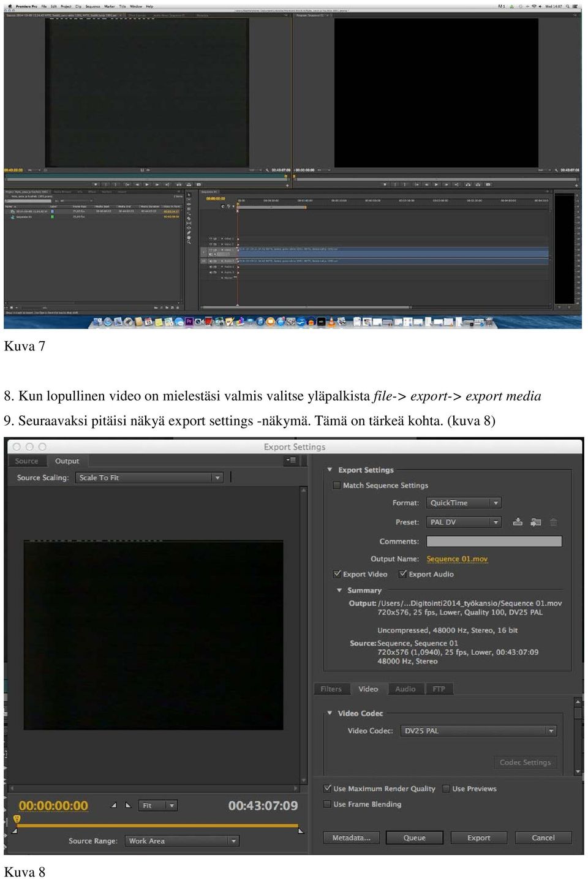Open the Video tab

point(368,689)
